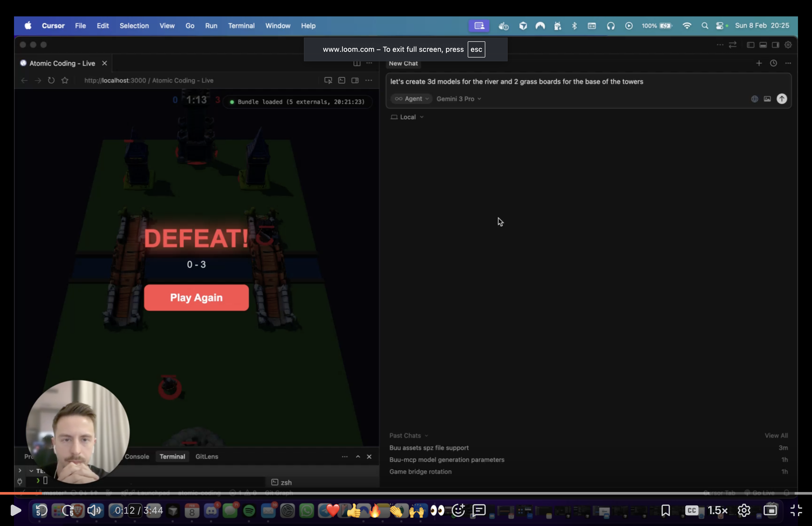
Task: React with the clapping hands emoji
Action: (x=396, y=510)
